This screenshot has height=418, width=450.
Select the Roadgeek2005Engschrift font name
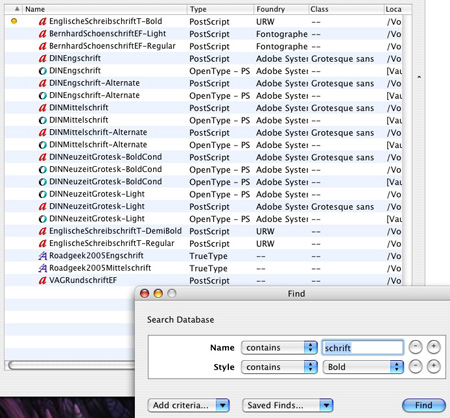pyautogui.click(x=96, y=256)
